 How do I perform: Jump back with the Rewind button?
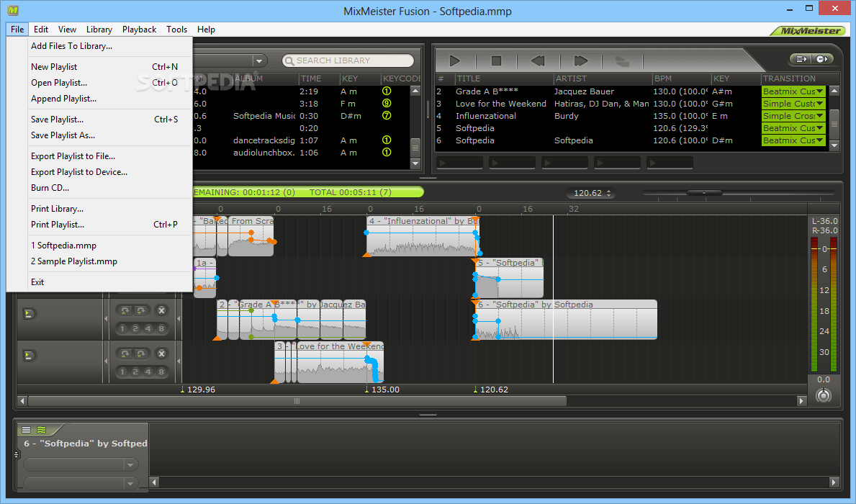click(539, 60)
